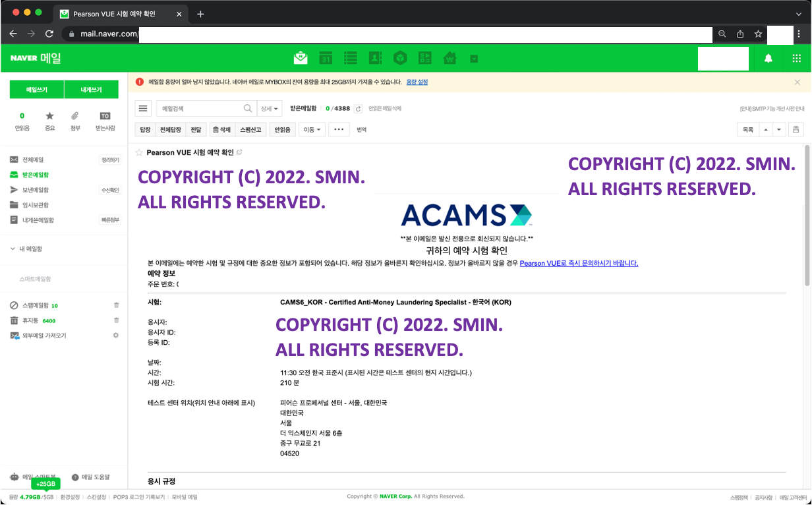Image resolution: width=812 pixels, height=505 pixels.
Task: Refresh the inbox with the reload icon
Action: pyautogui.click(x=358, y=109)
